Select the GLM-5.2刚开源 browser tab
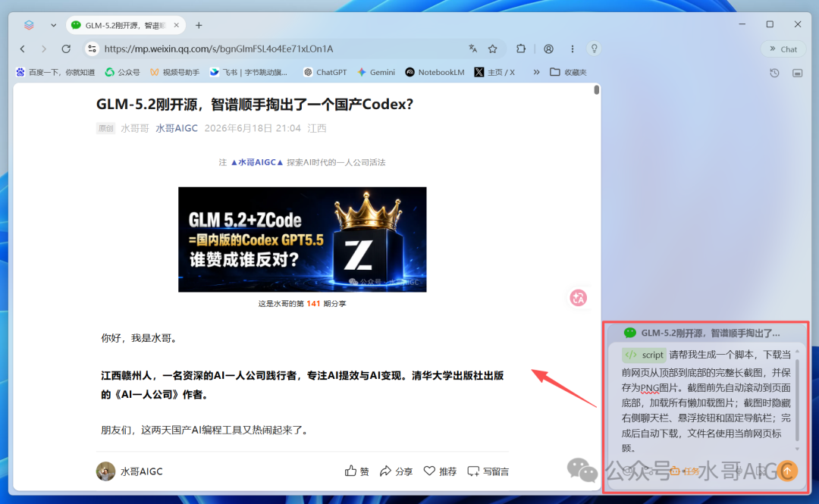The height and width of the screenshot is (504, 819). click(x=125, y=25)
